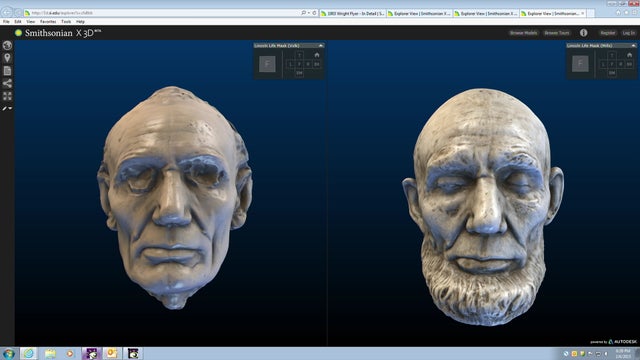Open Browse Tours link

557,33
